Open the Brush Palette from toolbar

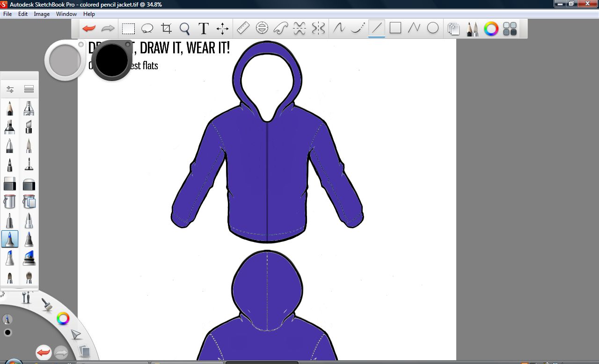point(472,29)
